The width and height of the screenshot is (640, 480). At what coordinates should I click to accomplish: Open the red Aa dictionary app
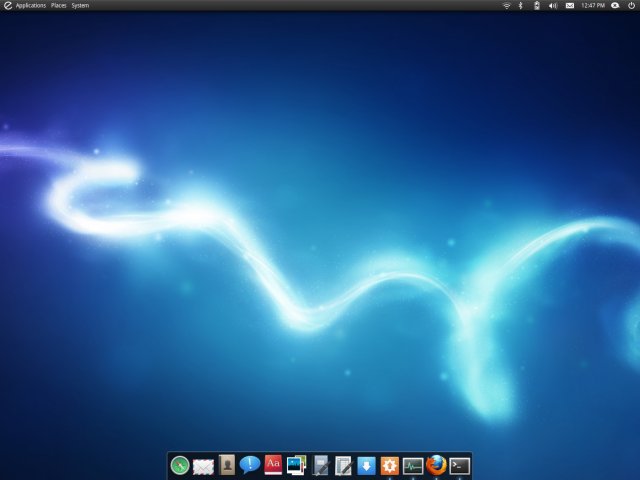273,465
